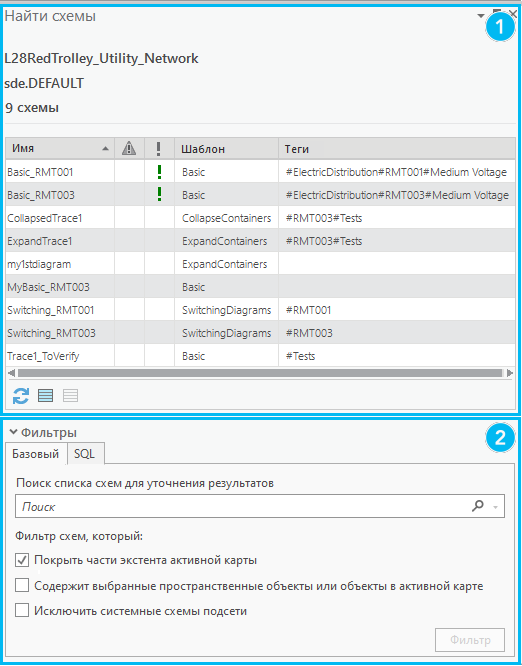Open the pane options menu arrow
Viewport: 522px width, 666px height.
(481, 16)
